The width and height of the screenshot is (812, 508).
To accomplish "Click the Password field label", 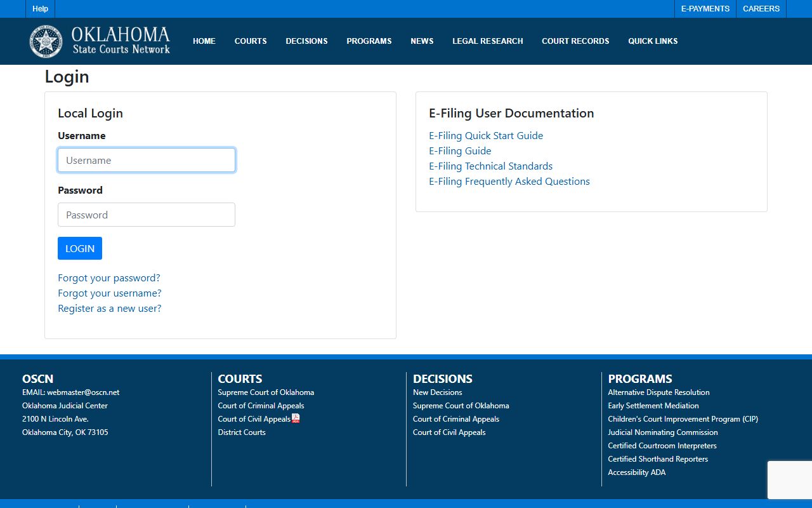I will 80,190.
